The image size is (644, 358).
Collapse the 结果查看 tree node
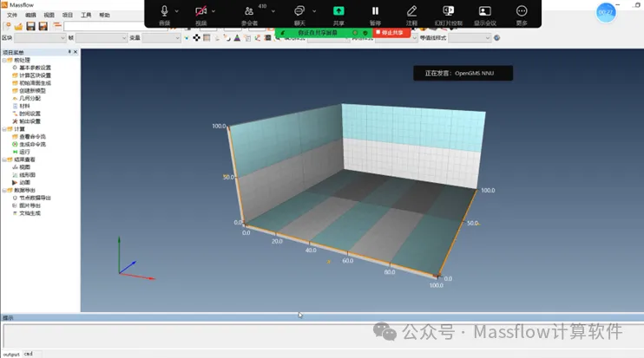pyautogui.click(x=4, y=159)
